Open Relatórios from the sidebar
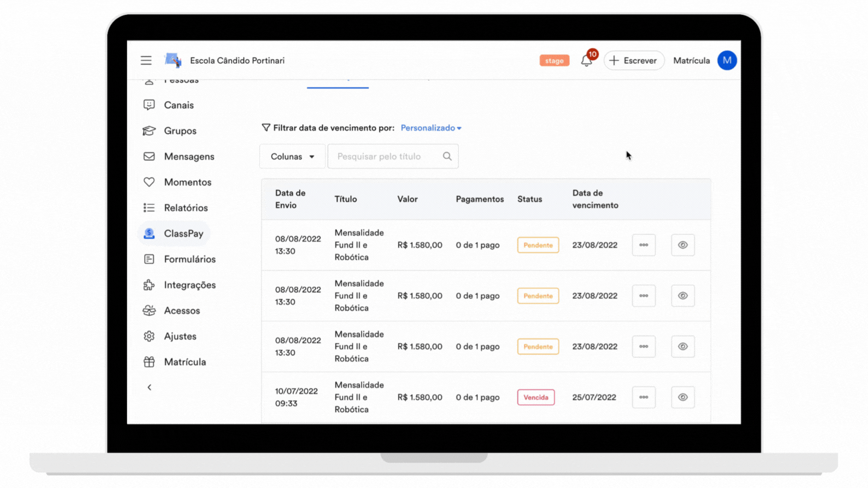Viewport: 868px width, 488px height. click(175, 208)
